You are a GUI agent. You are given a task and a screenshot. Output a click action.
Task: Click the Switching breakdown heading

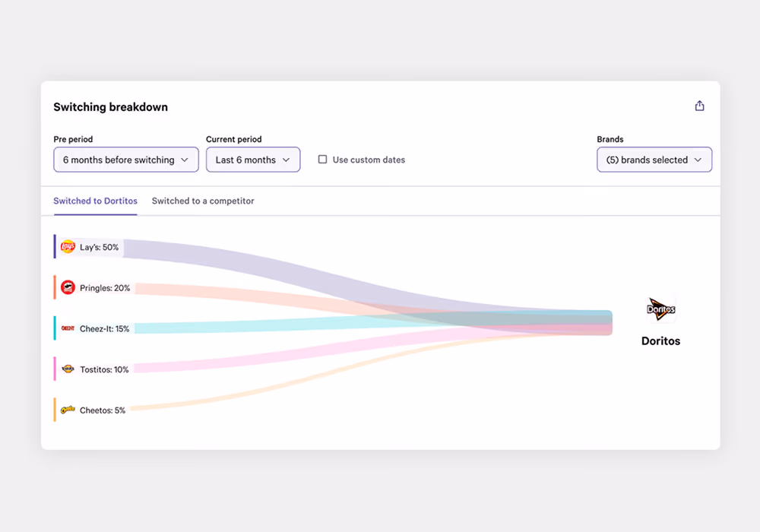(x=110, y=107)
